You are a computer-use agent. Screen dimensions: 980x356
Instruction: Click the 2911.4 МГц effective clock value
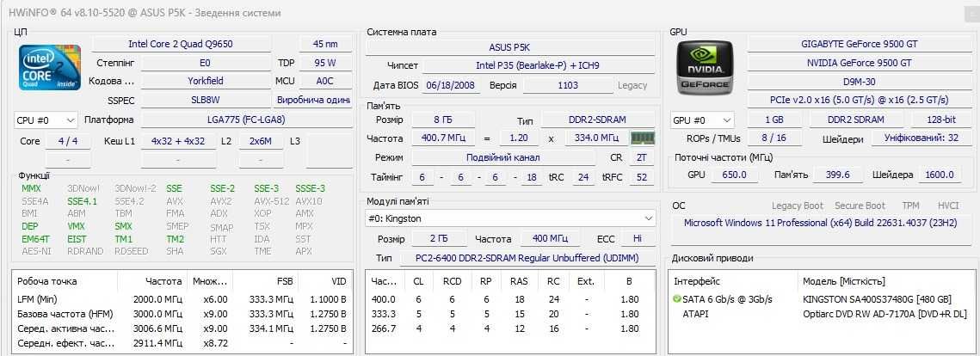click(x=158, y=343)
